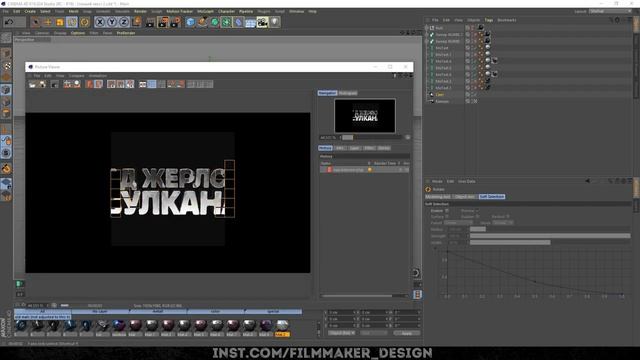Toggle Y axis lock
Viewport: 640px width, 360px height.
[112, 22]
